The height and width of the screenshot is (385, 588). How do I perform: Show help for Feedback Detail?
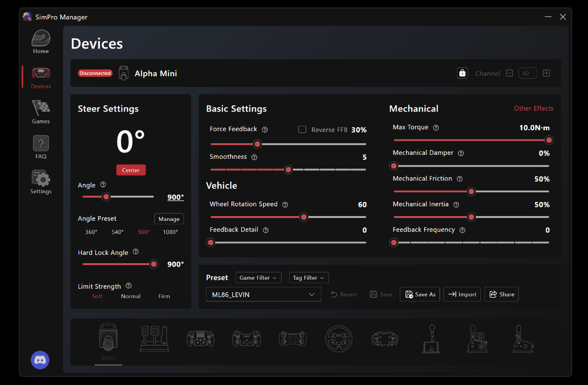265,230
